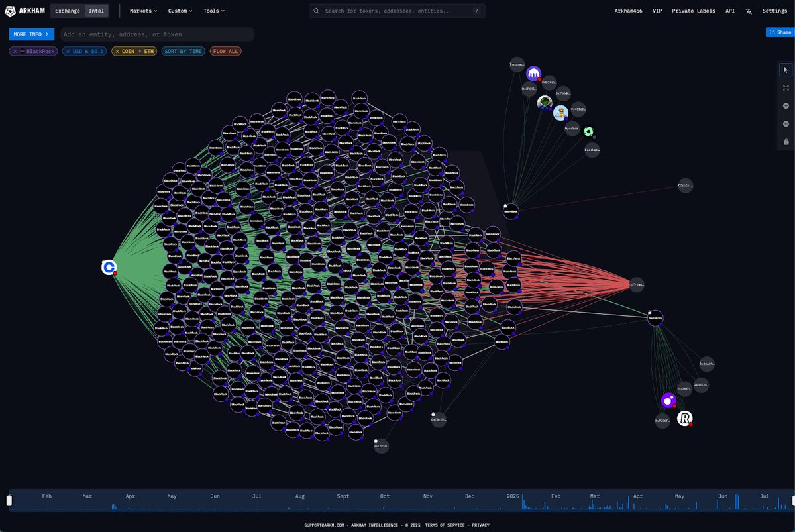
Task: Open the Custom dropdown menu
Action: [x=180, y=11]
